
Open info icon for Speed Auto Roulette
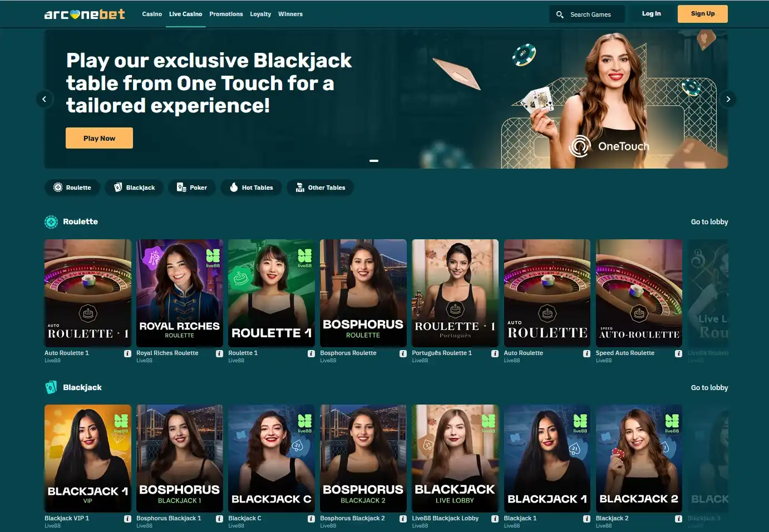pyautogui.click(x=678, y=353)
